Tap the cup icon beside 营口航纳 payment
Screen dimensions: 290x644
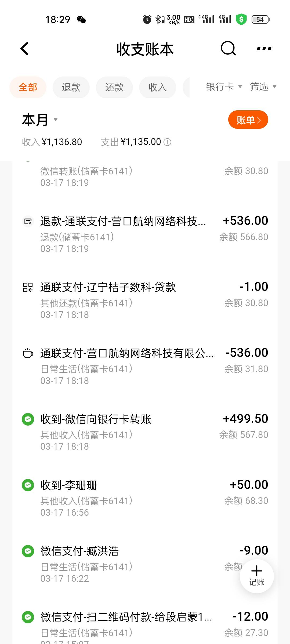(28, 353)
